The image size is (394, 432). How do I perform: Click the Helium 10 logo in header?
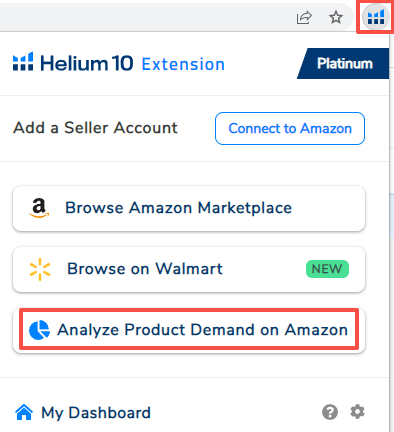(x=73, y=62)
